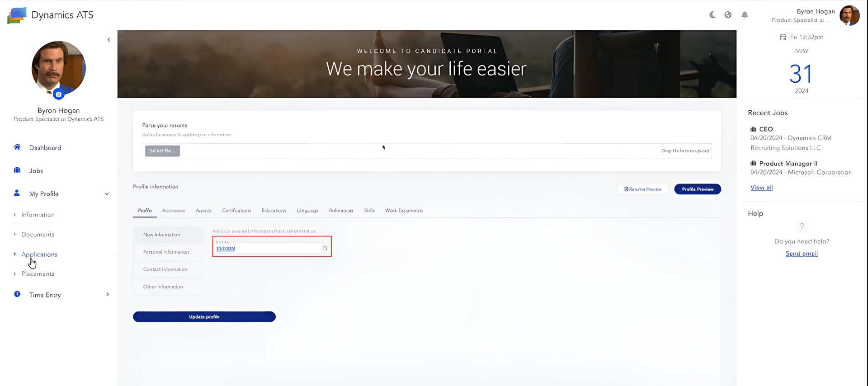868x386 pixels.
Task: Click CEO job building icon
Action: point(753,129)
